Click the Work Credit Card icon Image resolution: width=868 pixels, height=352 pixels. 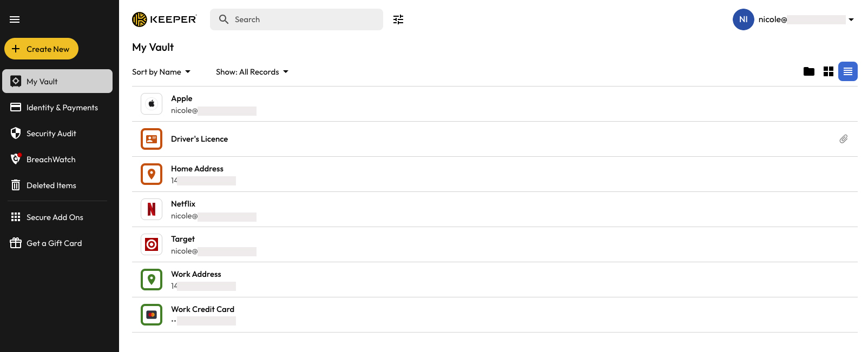tap(152, 315)
